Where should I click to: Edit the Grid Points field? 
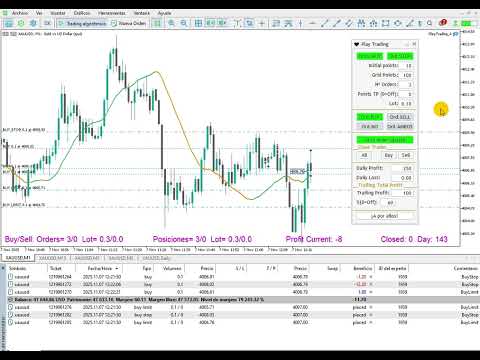click(x=407, y=75)
